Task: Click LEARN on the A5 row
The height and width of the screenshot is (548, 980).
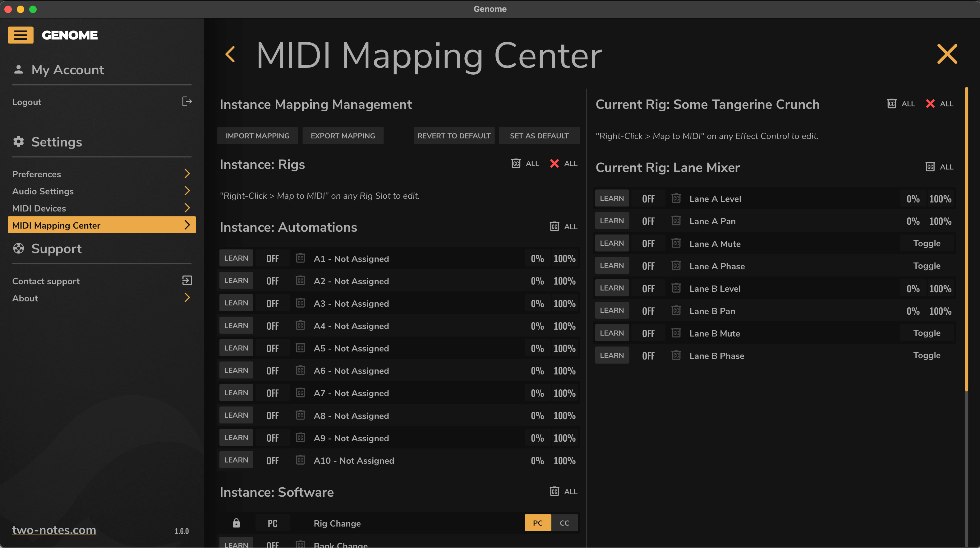Action: [236, 348]
